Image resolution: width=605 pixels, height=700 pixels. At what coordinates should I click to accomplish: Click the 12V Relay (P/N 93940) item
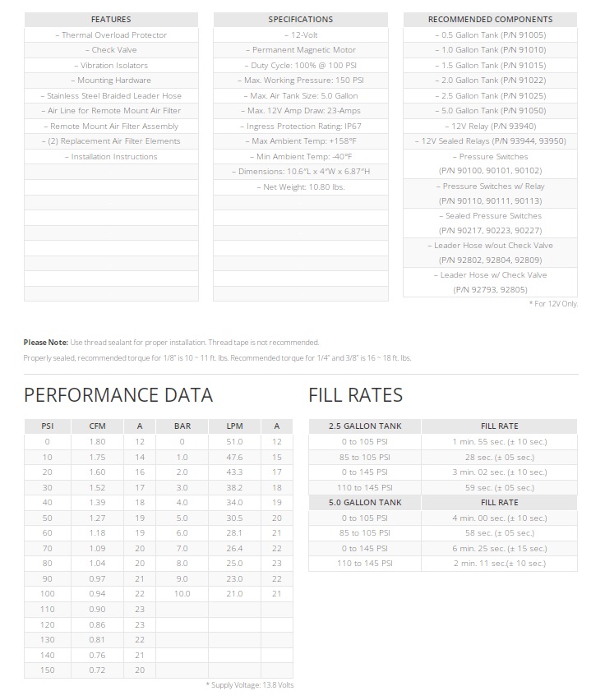490,126
